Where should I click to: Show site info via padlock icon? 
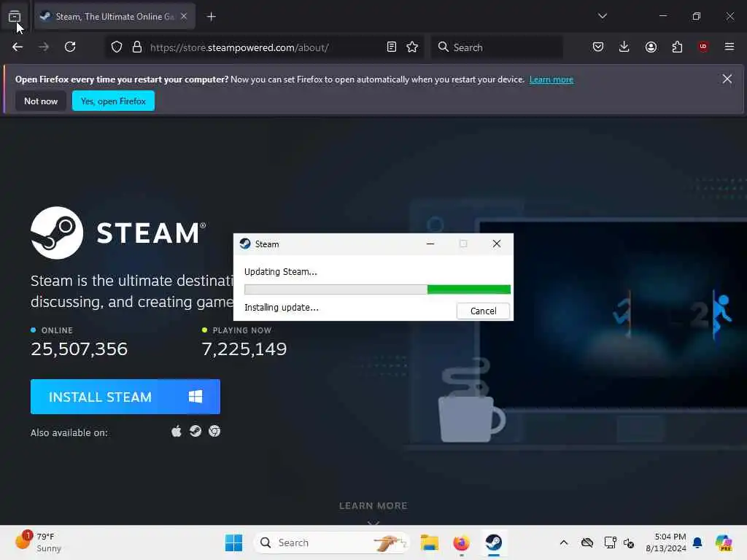137,47
